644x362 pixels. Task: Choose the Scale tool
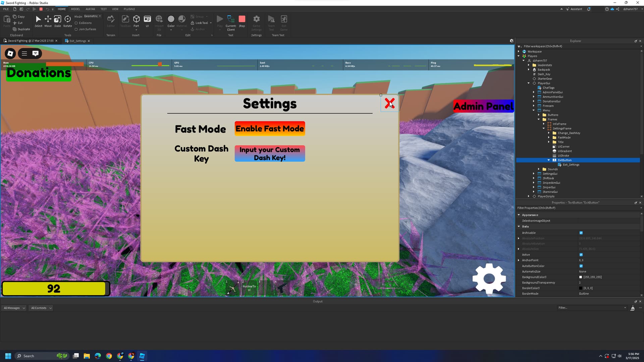click(58, 21)
